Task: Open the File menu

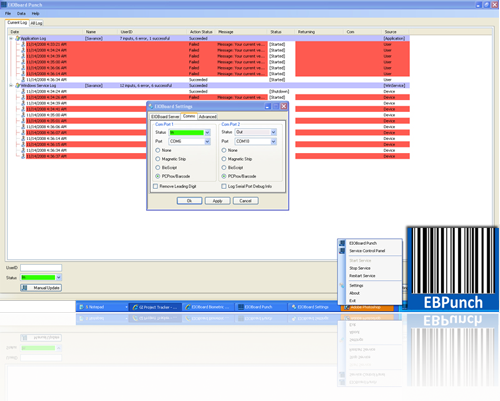Action: [x=8, y=14]
